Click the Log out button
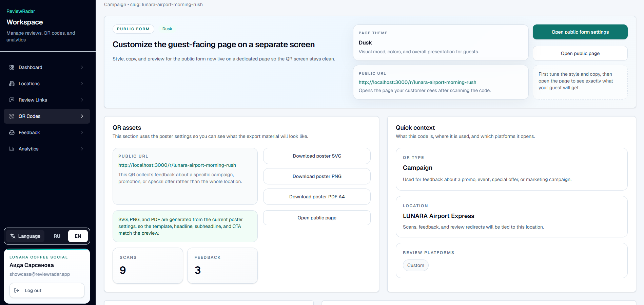The height and width of the screenshot is (305, 644). tap(47, 290)
